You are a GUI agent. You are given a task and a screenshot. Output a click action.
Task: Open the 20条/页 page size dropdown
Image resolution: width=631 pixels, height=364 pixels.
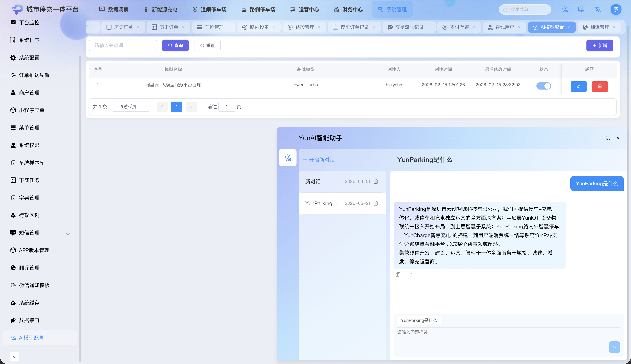[131, 107]
